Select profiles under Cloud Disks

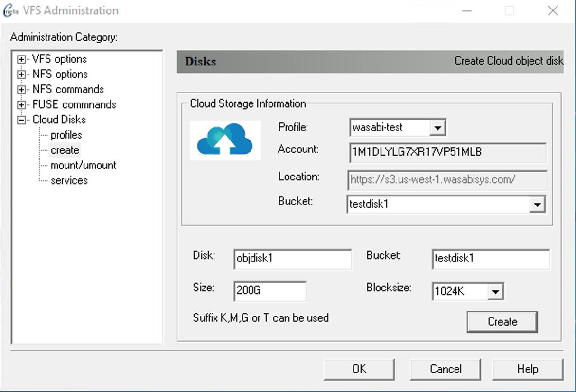point(66,135)
